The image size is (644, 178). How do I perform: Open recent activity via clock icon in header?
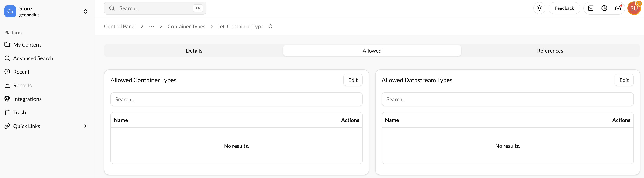[x=604, y=8]
